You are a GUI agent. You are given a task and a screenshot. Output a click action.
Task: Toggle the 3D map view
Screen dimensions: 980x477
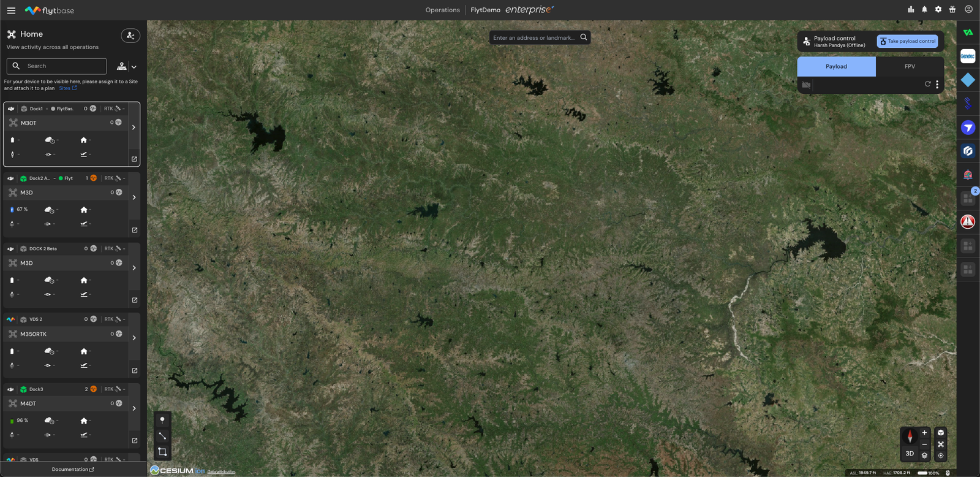(x=910, y=454)
